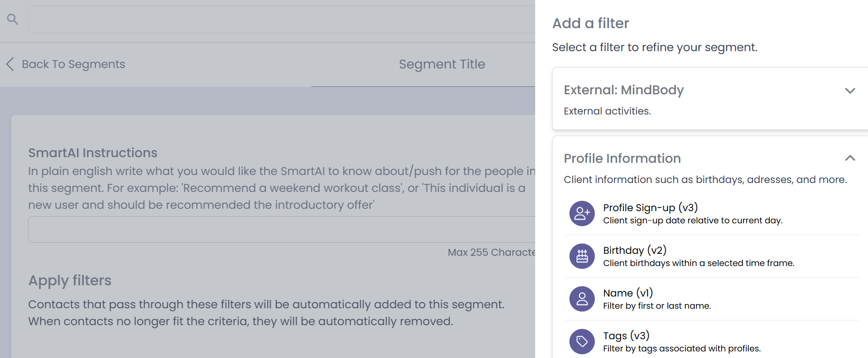Click the Birthday cake icon
The image size is (868, 358).
(582, 256)
